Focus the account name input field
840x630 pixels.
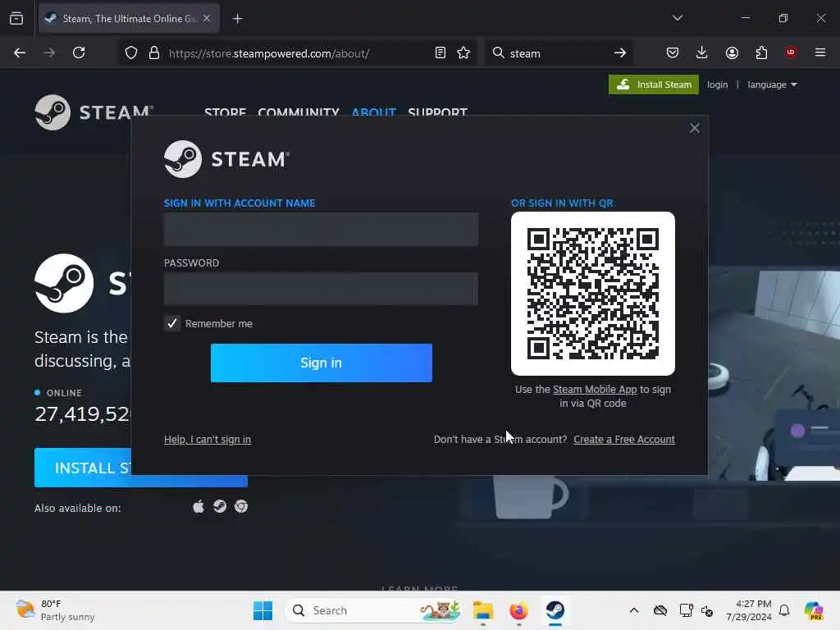coord(321,230)
